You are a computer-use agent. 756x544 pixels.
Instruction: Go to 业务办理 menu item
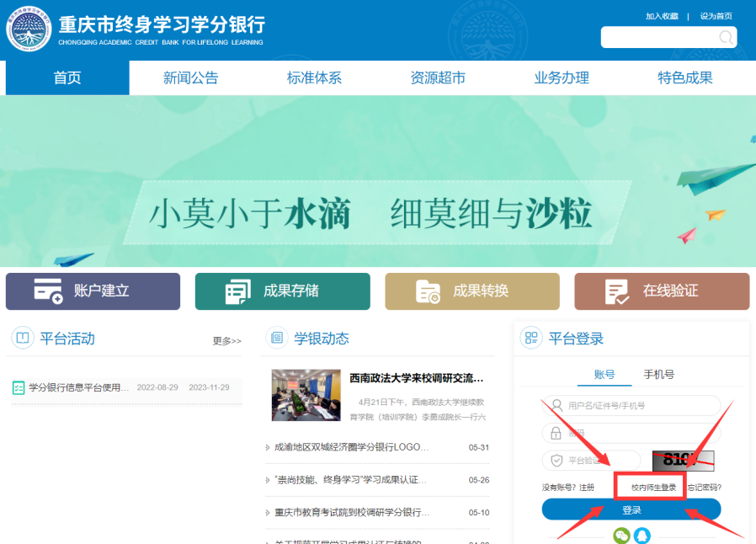[x=562, y=78]
